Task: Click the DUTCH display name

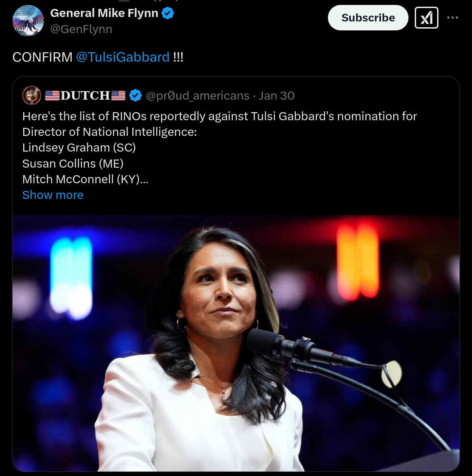Action: (x=85, y=96)
